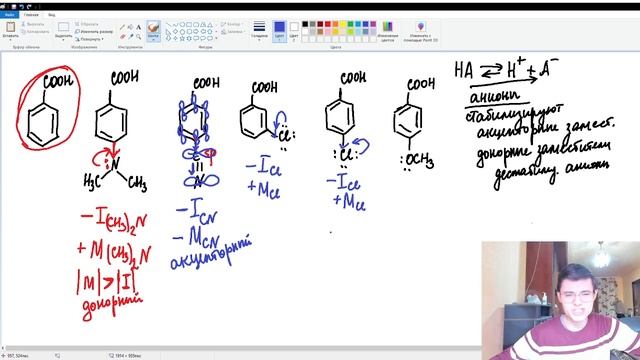Click the Save icon in quick access toolbar
This screenshot has height=360, width=640.
pyautogui.click(x=13, y=7)
